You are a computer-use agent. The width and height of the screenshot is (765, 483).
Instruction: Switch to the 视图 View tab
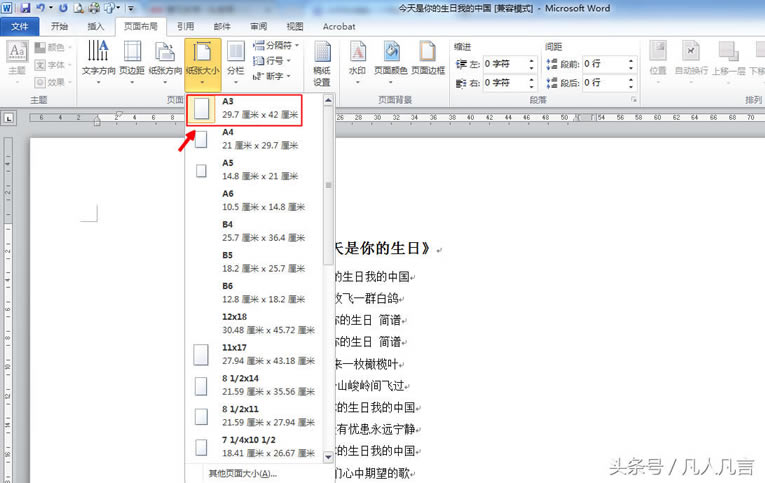coord(295,26)
